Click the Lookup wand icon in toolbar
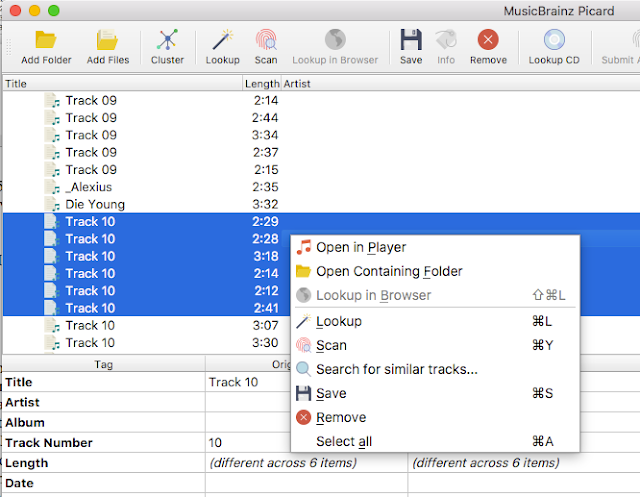 (x=222, y=40)
